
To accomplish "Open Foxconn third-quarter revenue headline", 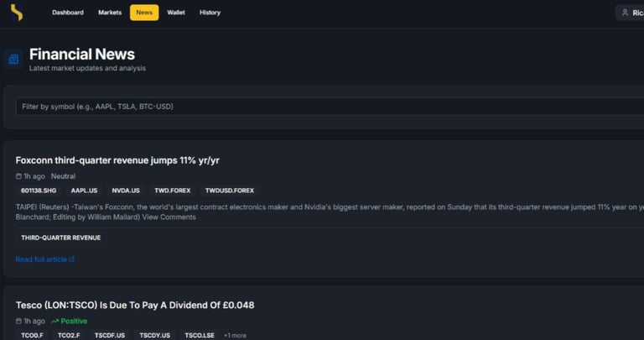I will click(x=117, y=160).
